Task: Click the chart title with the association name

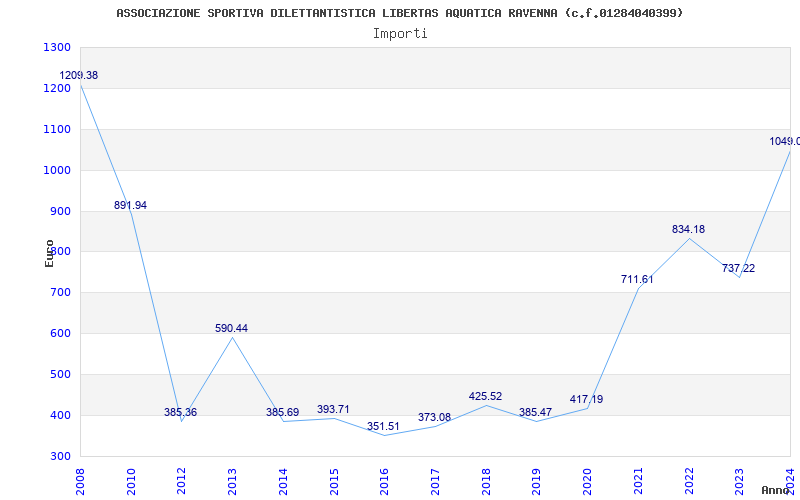Action: 400,13
